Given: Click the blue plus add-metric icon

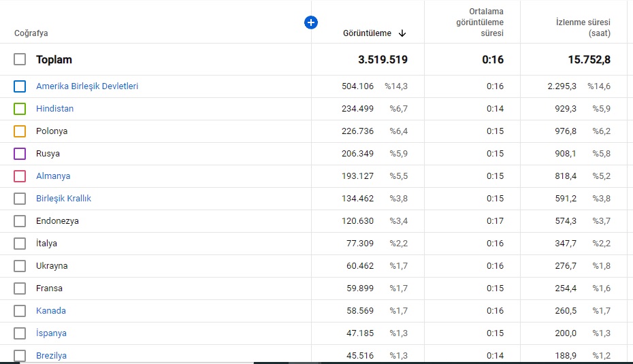Looking at the screenshot, I should [311, 22].
